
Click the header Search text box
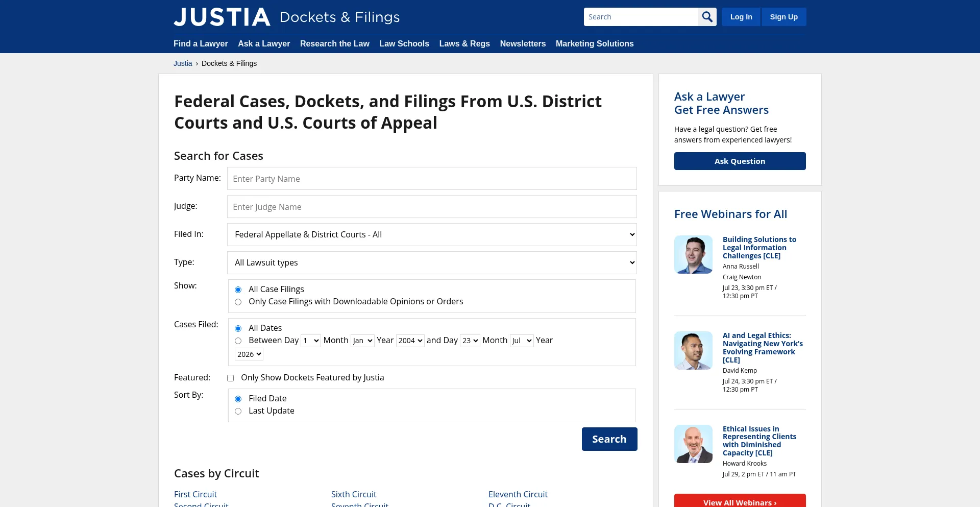[x=641, y=17]
